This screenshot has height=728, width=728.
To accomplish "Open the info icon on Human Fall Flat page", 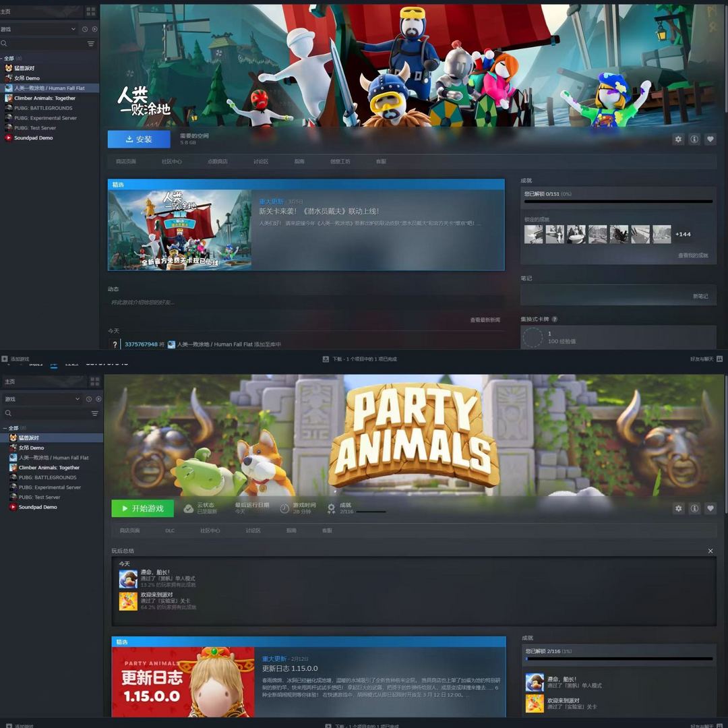I will (694, 140).
